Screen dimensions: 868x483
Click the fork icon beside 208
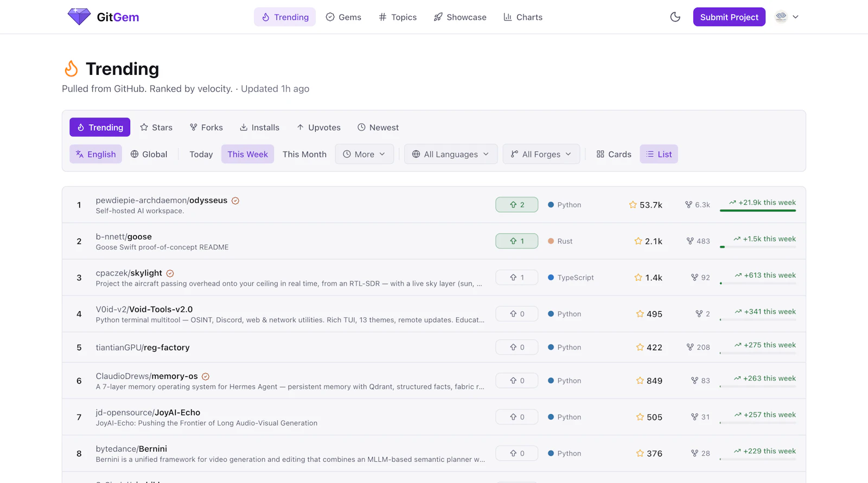(690, 347)
